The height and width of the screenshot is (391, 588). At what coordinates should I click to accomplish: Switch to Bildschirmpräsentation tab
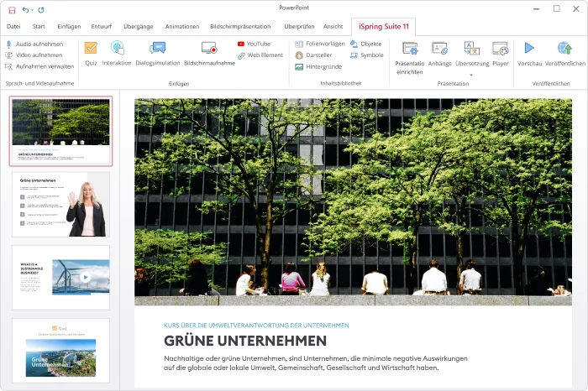[240, 26]
